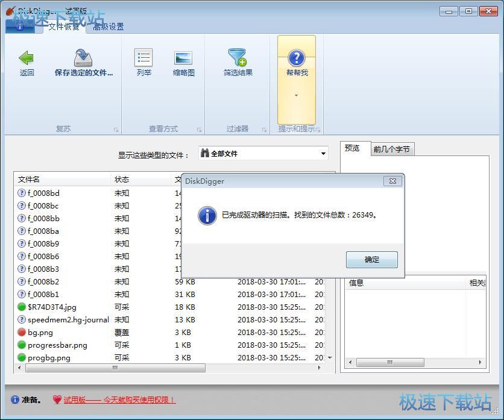Open the Filter results funnel icon
The height and width of the screenshot is (420, 504).
pyautogui.click(x=238, y=57)
